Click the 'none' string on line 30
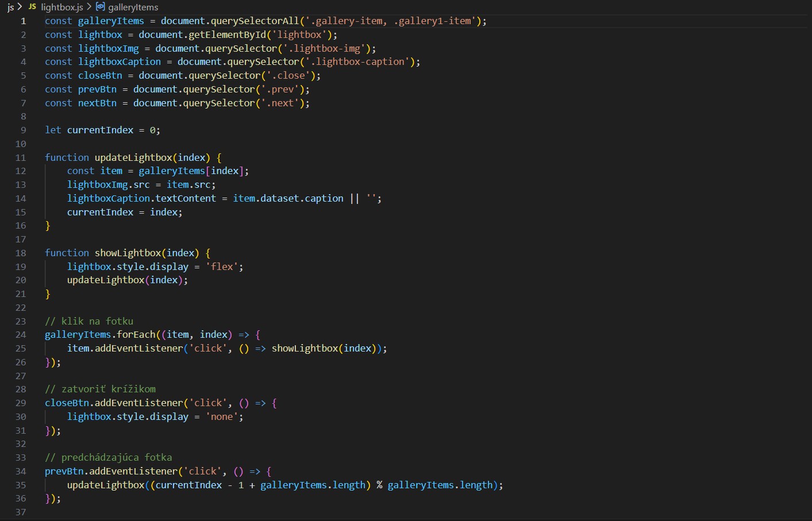Screen dimensions: 812x521 coord(222,417)
